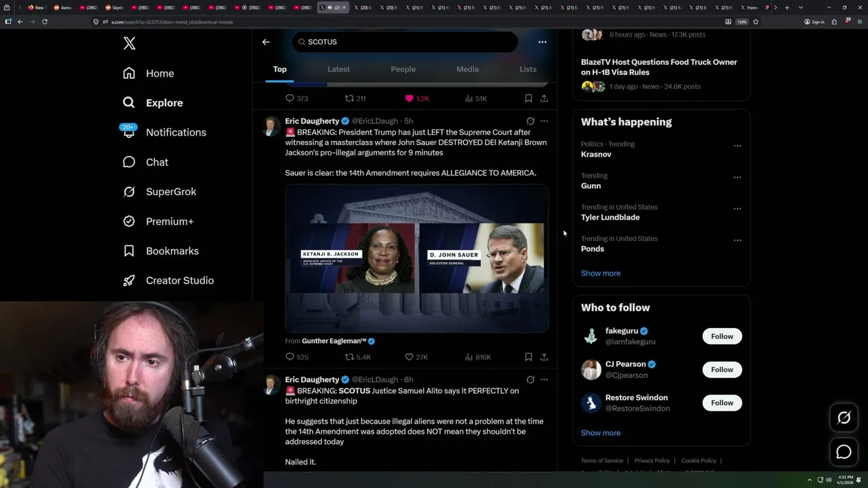Open Notifications with the 20+ badge
This screenshot has height=488, width=868.
click(163, 132)
